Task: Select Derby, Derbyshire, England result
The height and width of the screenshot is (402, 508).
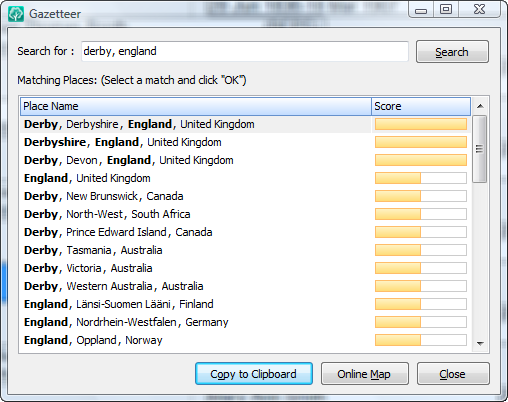Action: click(245, 124)
